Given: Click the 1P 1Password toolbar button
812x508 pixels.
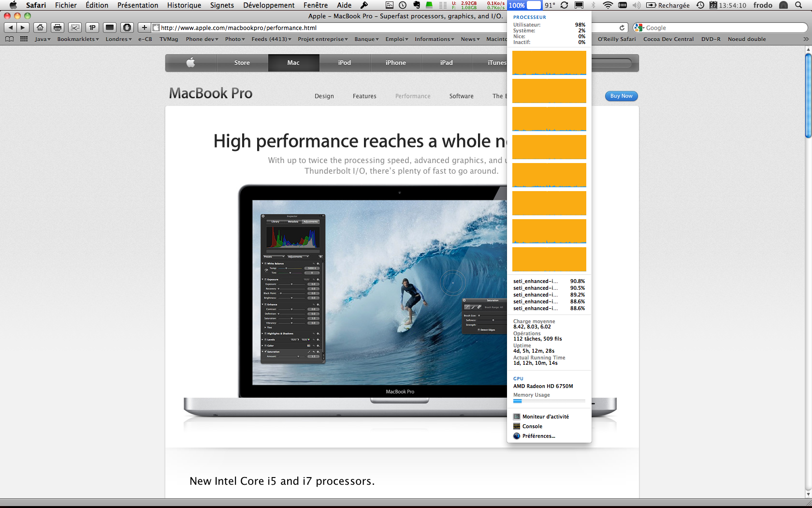Looking at the screenshot, I should pyautogui.click(x=92, y=28).
